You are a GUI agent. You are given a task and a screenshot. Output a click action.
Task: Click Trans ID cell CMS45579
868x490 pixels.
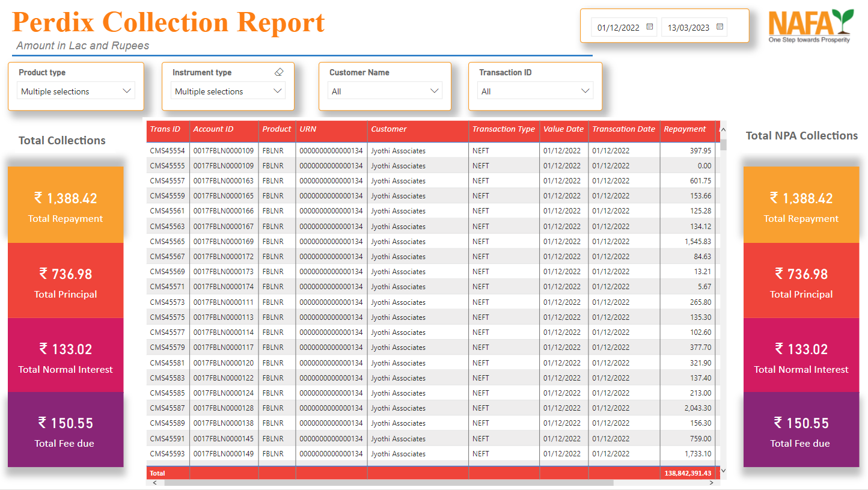tap(168, 348)
